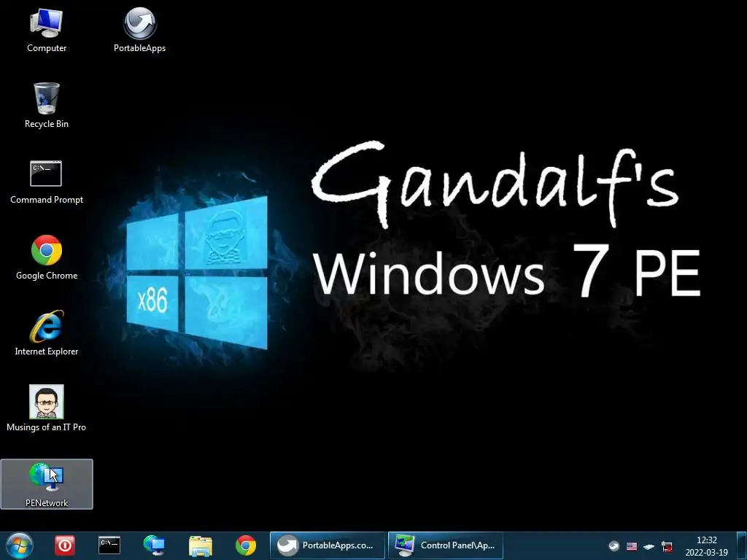747x560 pixels.
Task: Open the Computer desktop icon
Action: pyautogui.click(x=46, y=30)
